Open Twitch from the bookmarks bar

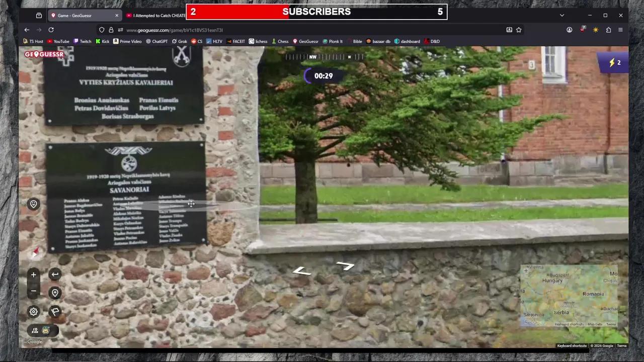[85, 41]
